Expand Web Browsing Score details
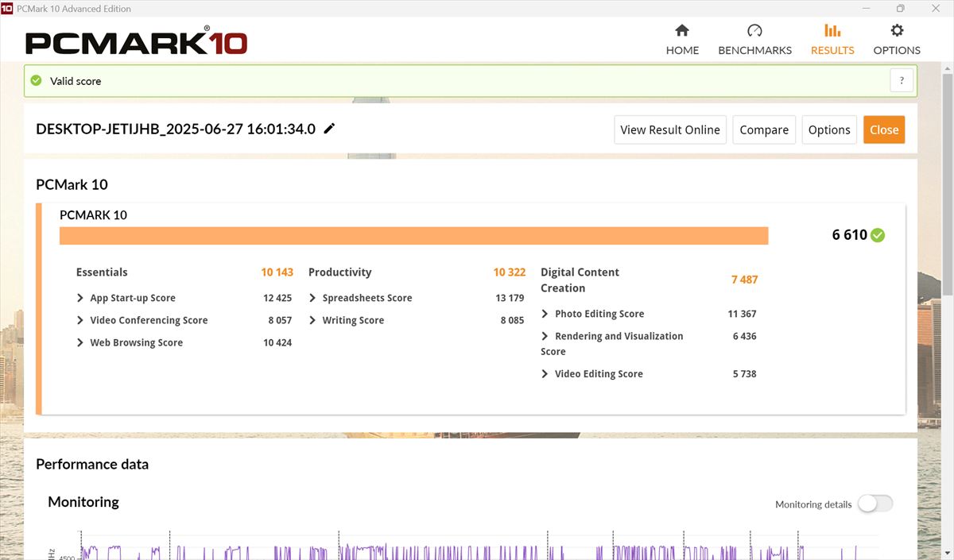This screenshot has width=954, height=560. [x=80, y=342]
